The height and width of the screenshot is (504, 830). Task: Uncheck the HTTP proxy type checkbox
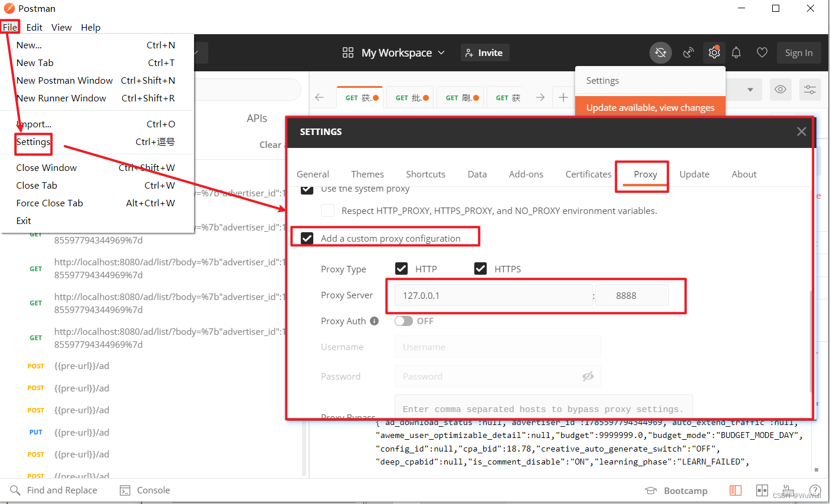click(x=401, y=269)
